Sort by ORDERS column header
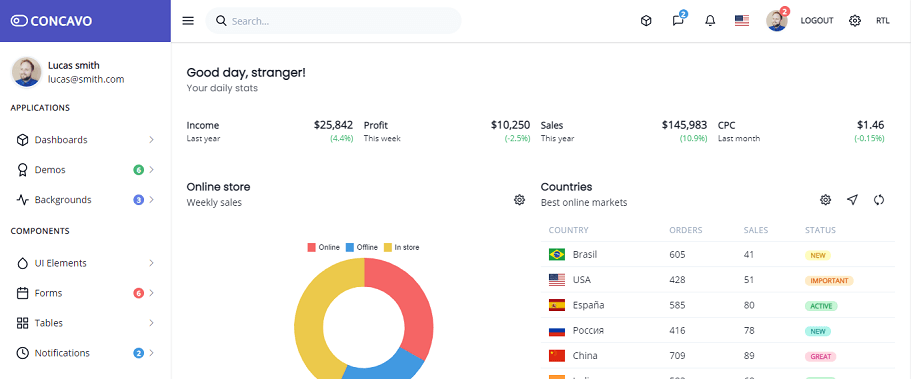This screenshot has height=379, width=911. pos(686,230)
